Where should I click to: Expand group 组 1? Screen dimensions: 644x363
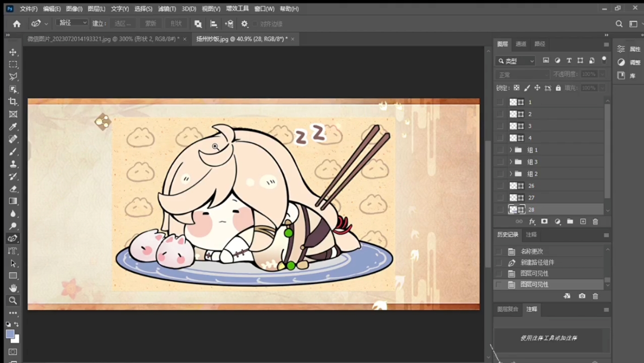(x=511, y=150)
